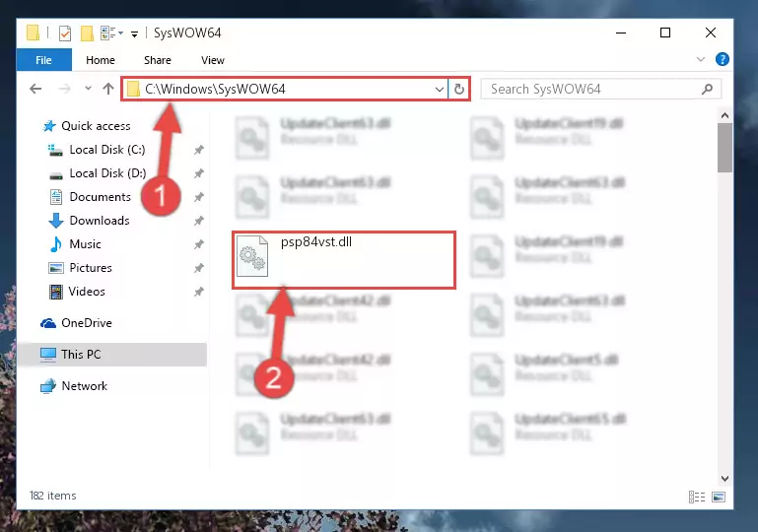The image size is (758, 532).
Task: Open the recent locations dropdown
Action: [88, 89]
